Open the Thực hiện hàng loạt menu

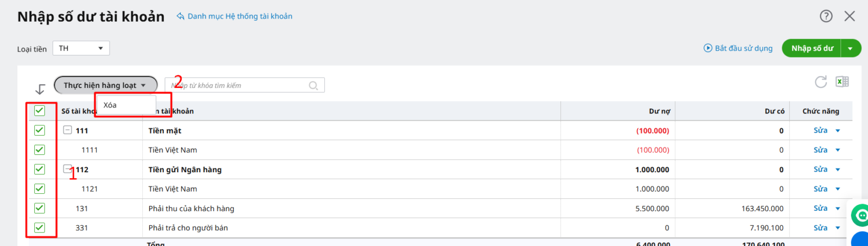point(105,85)
